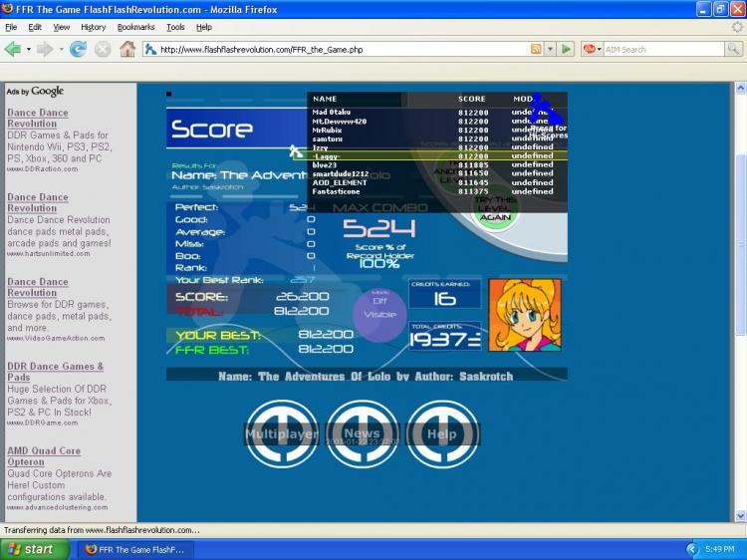This screenshot has height=560, width=747.
Task: Select FFR The Game taskbar item
Action: click(x=134, y=549)
